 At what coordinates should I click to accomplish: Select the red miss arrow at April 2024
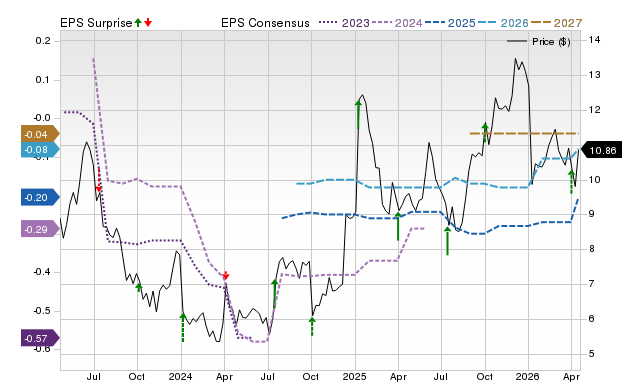click(226, 275)
